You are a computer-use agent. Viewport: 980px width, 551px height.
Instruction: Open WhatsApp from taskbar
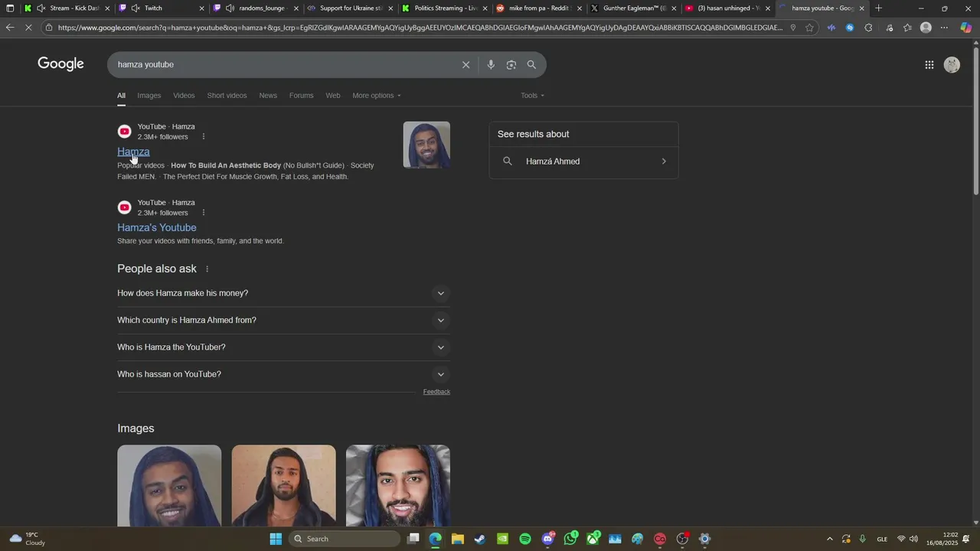point(570,539)
